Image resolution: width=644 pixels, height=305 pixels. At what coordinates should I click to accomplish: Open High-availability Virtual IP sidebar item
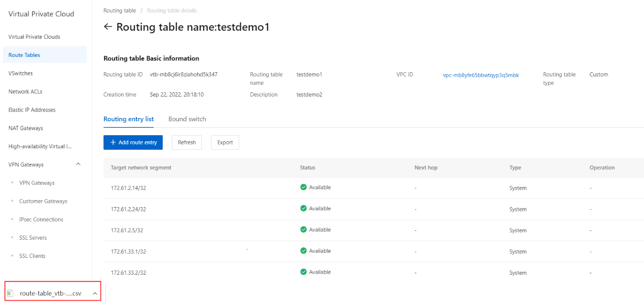(x=40, y=146)
